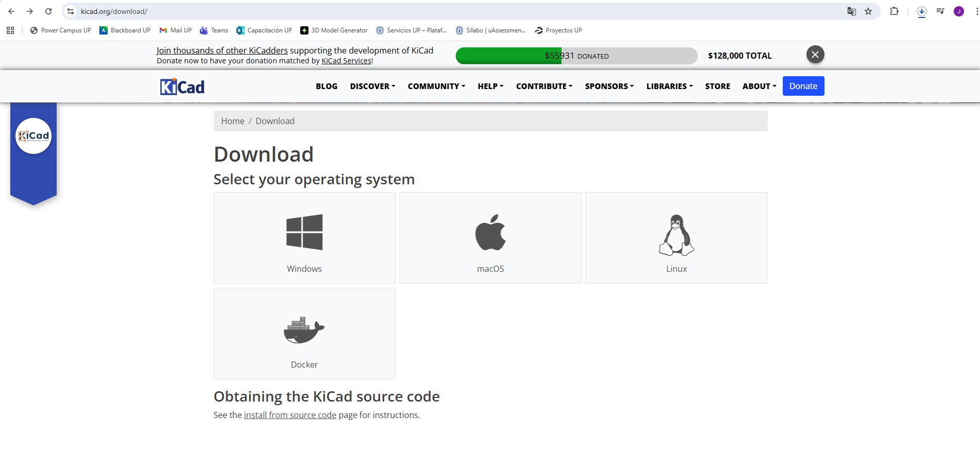Screen dimensions: 980x452
Task: Expand the HELP dropdown menu
Action: pos(490,86)
